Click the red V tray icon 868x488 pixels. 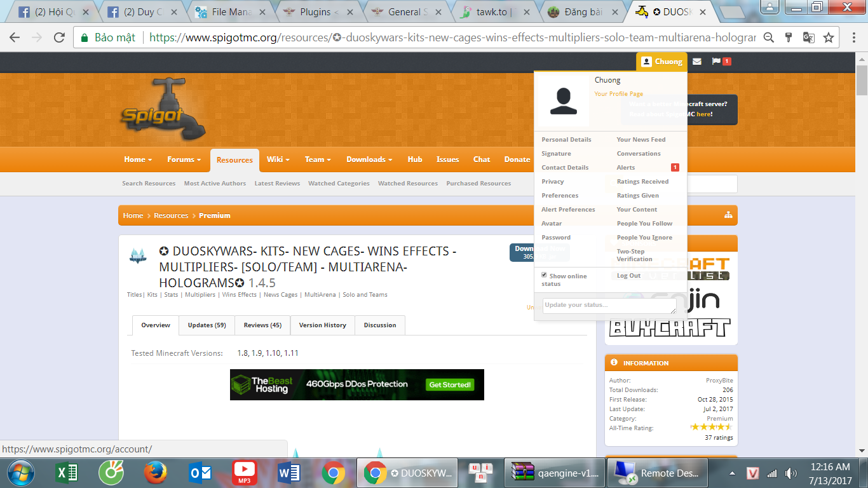(753, 473)
